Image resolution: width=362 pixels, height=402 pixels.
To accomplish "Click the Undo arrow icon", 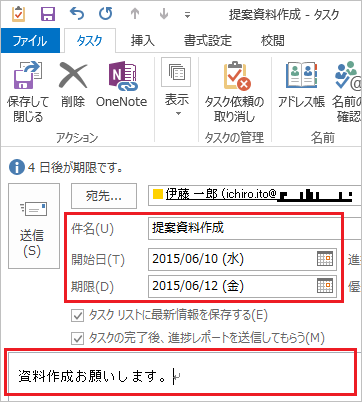I will (77, 14).
